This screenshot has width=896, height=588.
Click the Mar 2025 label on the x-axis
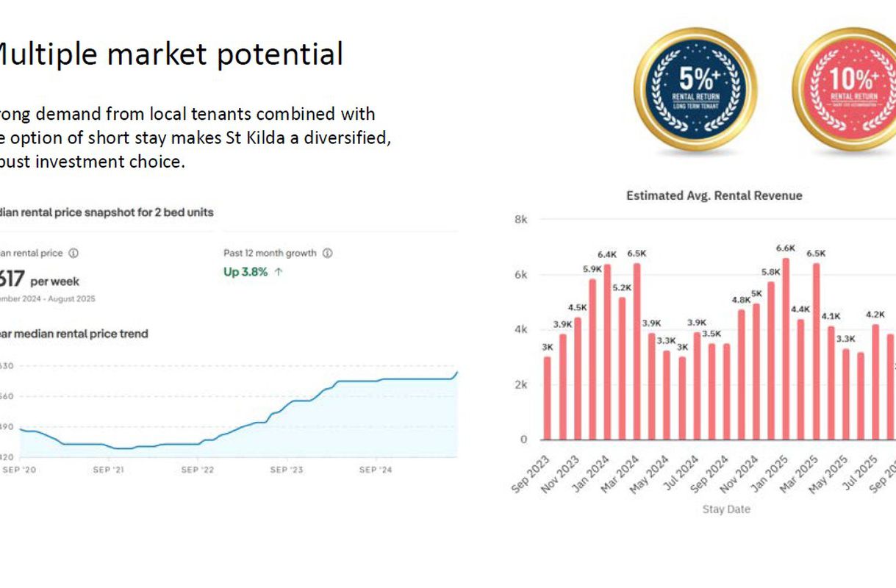[798, 476]
